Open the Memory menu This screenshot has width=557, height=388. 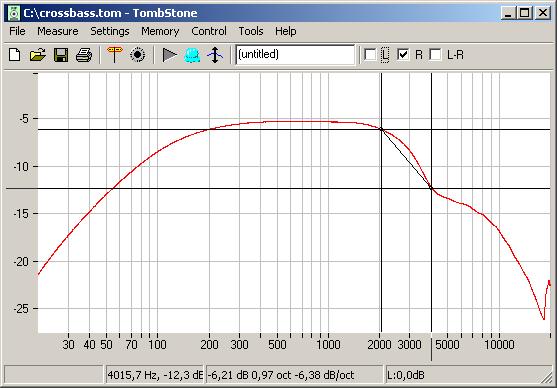pos(160,31)
